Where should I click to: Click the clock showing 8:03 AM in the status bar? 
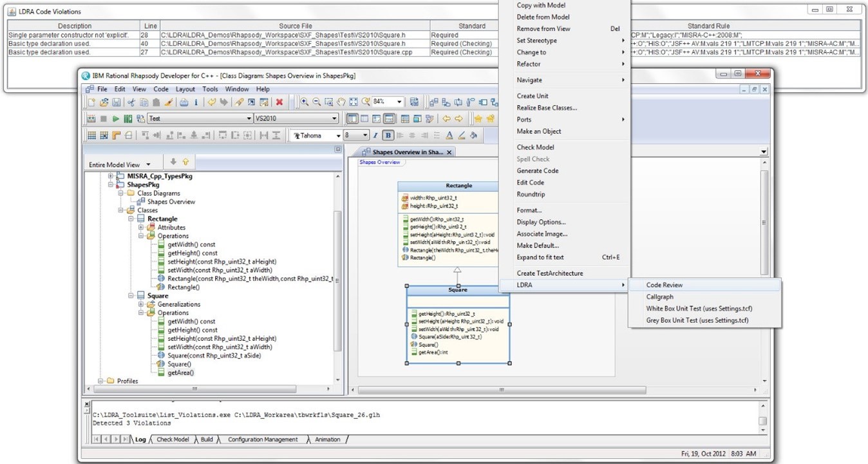pyautogui.click(x=742, y=454)
